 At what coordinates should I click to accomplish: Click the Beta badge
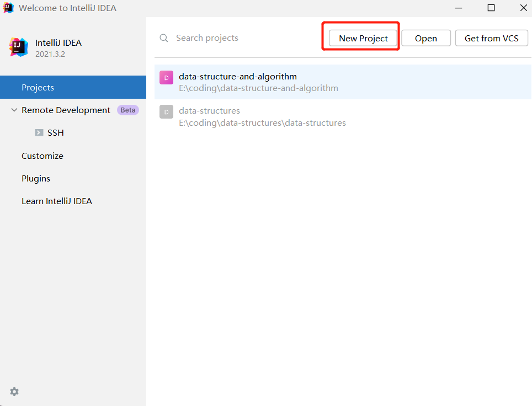point(128,110)
